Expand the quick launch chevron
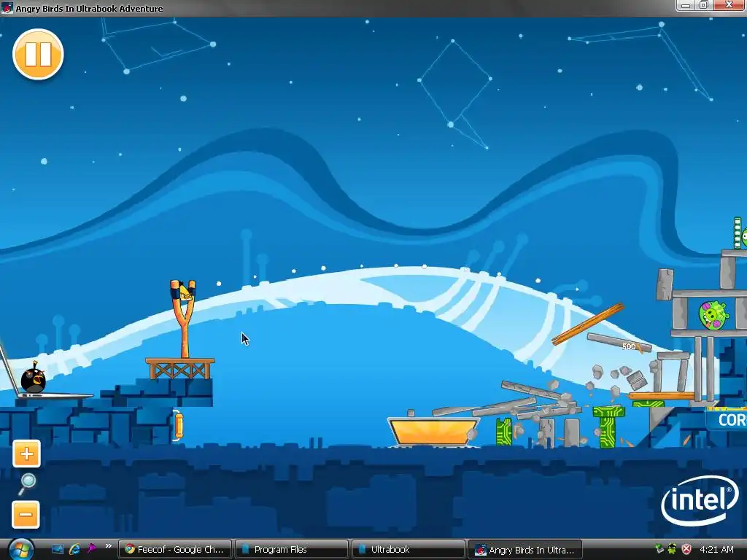This screenshot has width=747, height=560. (108, 545)
